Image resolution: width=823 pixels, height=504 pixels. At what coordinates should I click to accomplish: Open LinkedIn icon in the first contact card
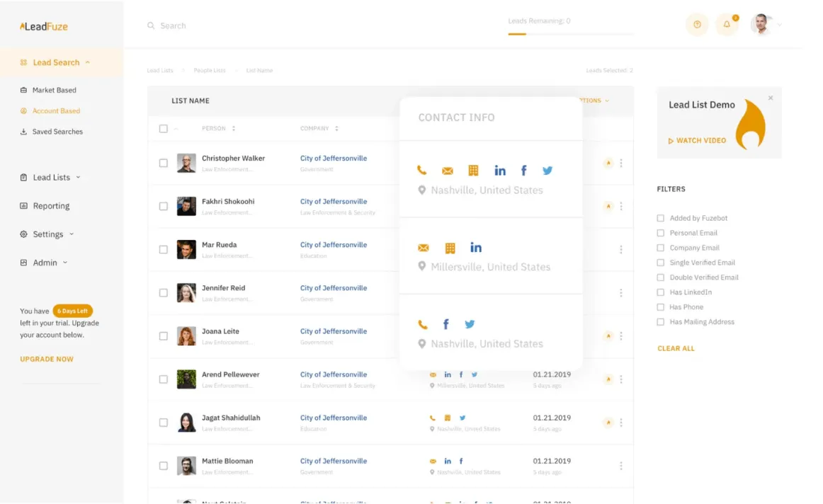(x=500, y=171)
